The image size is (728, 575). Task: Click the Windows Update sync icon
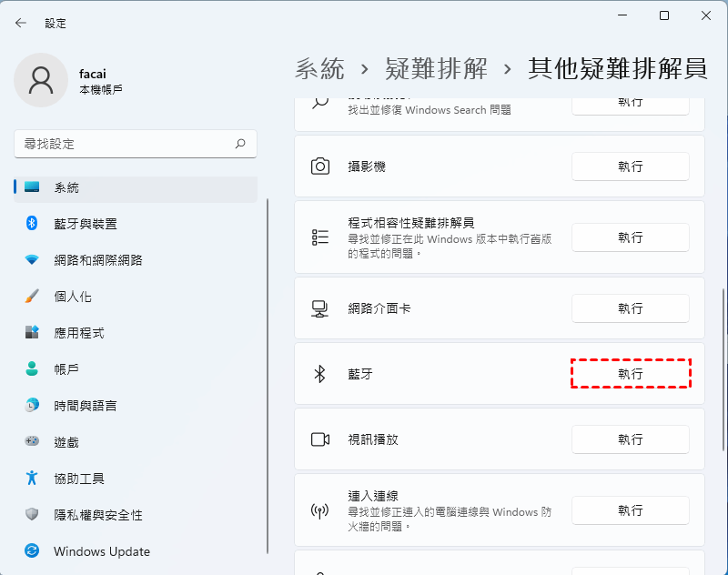pyautogui.click(x=32, y=550)
